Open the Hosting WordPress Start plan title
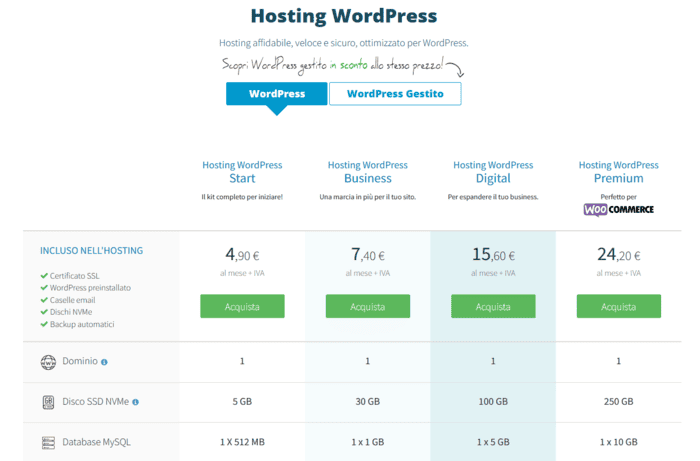Viewport: 700px width, 461px height. 242,172
